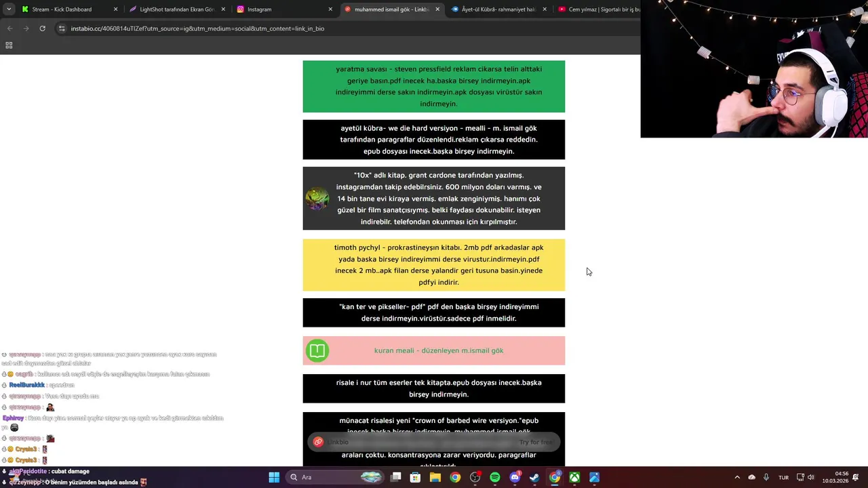868x488 pixels.
Task: Switch to the Ayet-ül Kübrâ tab
Action: click(498, 9)
